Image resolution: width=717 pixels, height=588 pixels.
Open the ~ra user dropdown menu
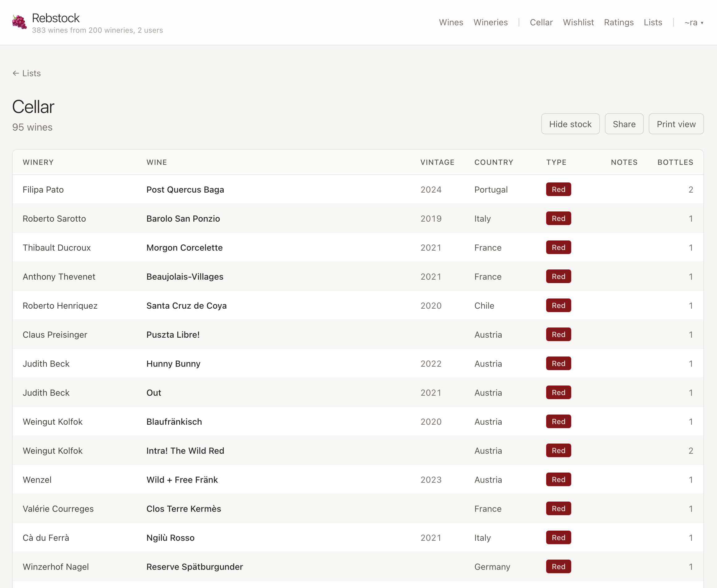pos(694,22)
